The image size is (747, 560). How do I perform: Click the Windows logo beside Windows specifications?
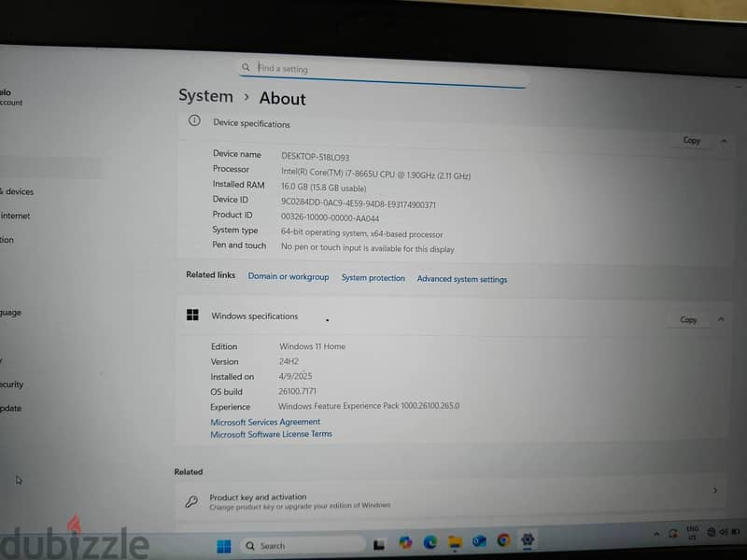coord(192,315)
